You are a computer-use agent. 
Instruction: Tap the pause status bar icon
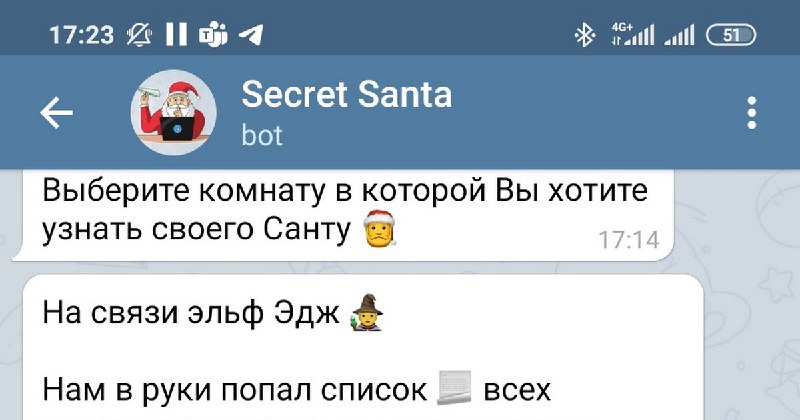click(x=177, y=35)
